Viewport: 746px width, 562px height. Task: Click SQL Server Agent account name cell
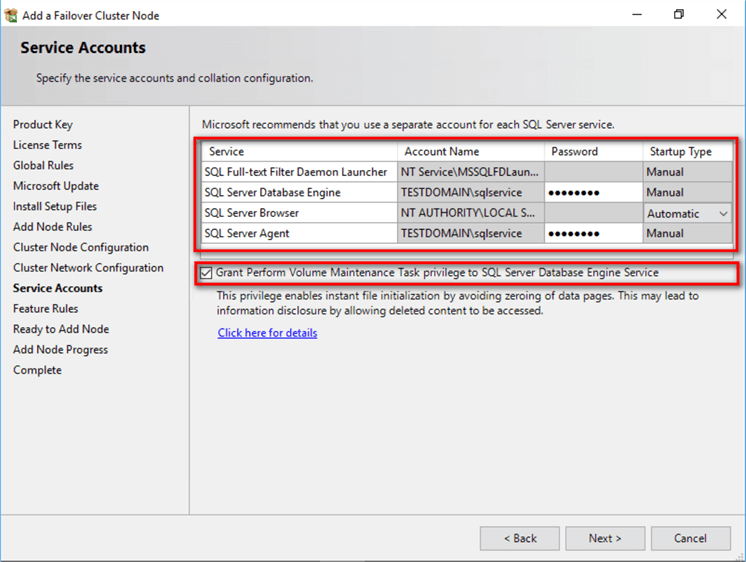coord(471,234)
